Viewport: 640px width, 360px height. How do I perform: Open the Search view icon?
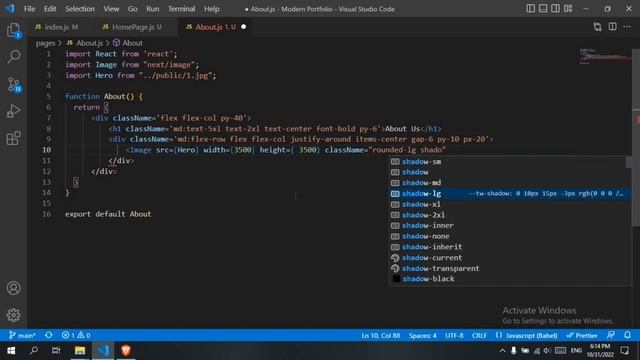[13, 56]
